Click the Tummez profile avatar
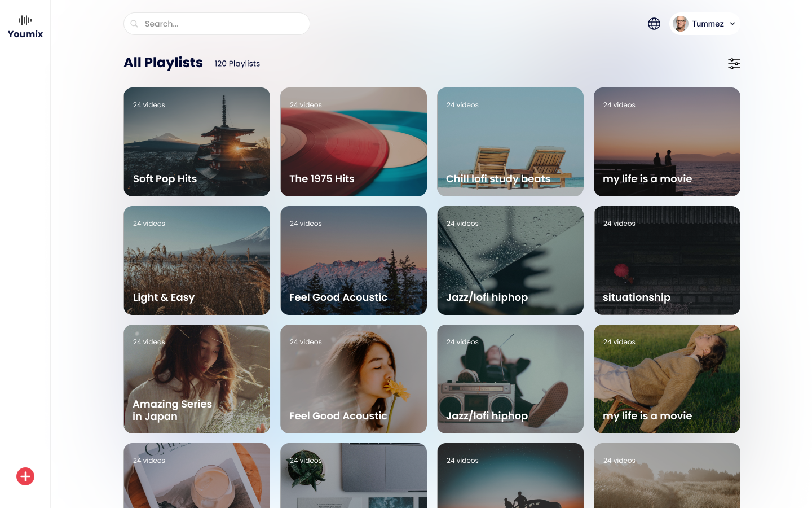Image resolution: width=812 pixels, height=508 pixels. 681,24
